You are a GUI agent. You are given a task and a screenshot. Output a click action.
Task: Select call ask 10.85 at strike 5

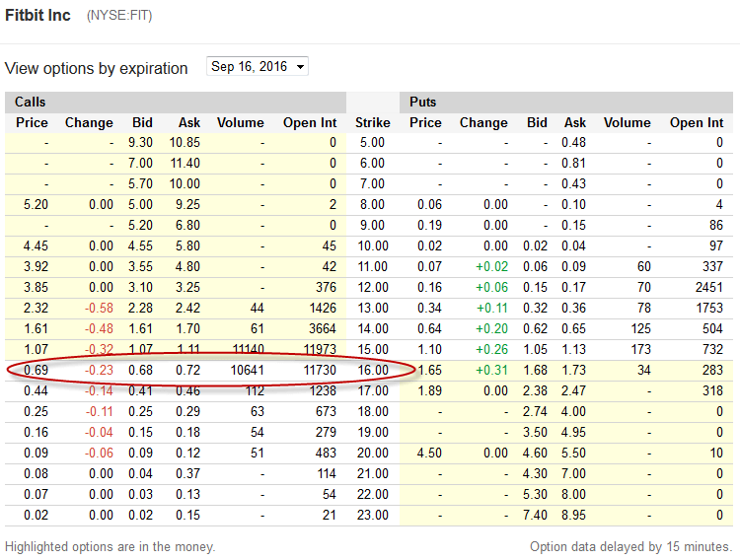tap(185, 143)
